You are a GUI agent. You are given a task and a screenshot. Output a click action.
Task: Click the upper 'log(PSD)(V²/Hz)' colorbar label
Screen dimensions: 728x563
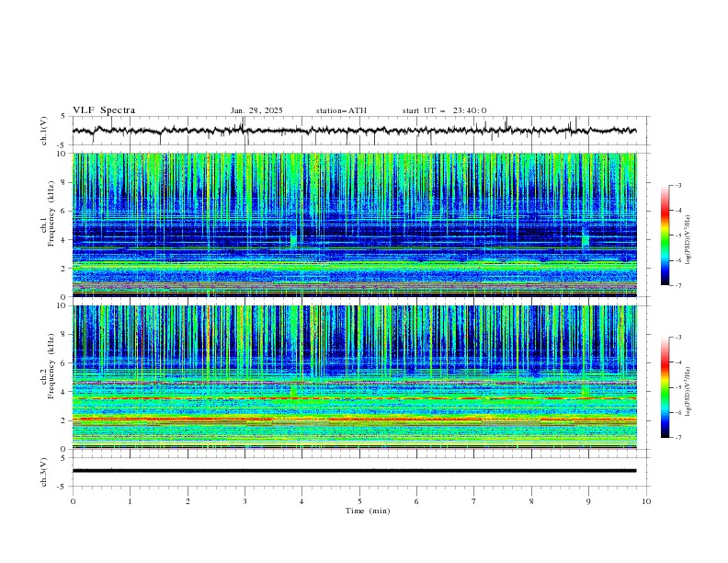coord(688,240)
